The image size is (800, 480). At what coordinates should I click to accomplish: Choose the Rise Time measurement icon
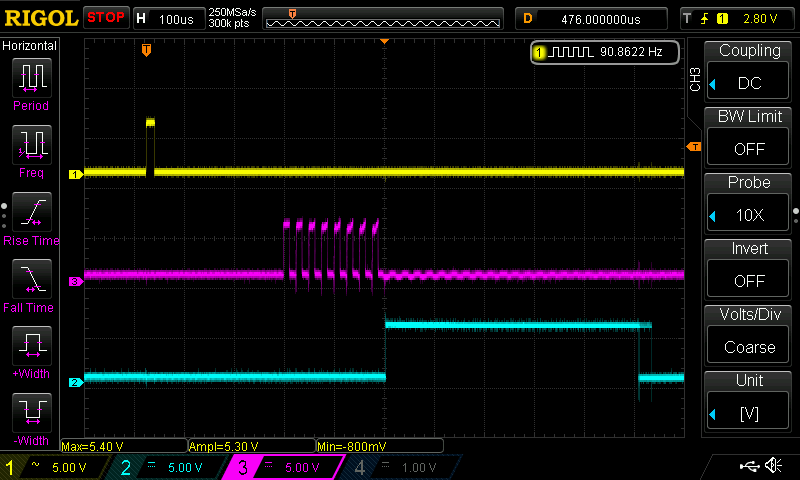click(x=30, y=213)
